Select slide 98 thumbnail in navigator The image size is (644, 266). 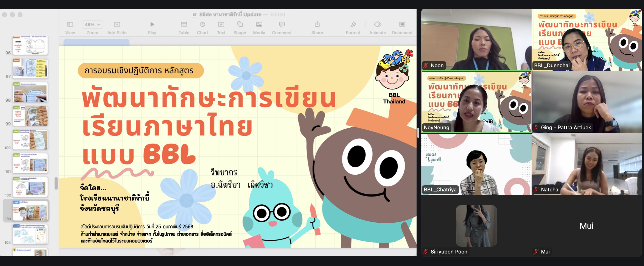point(30,92)
